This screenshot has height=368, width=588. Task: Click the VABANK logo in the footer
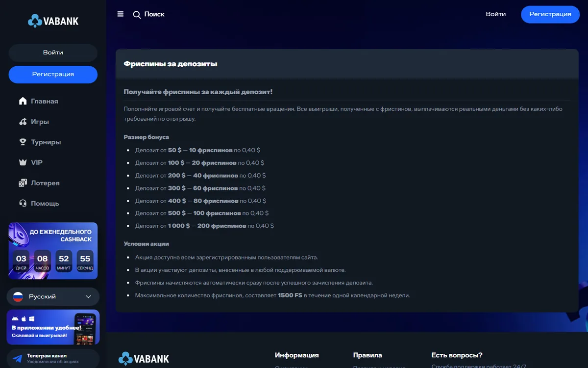pos(144,359)
